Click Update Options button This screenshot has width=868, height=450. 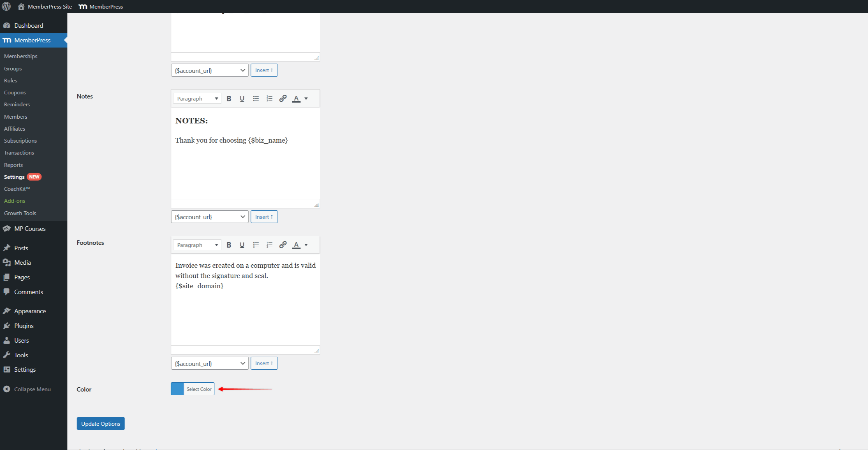[x=100, y=424]
